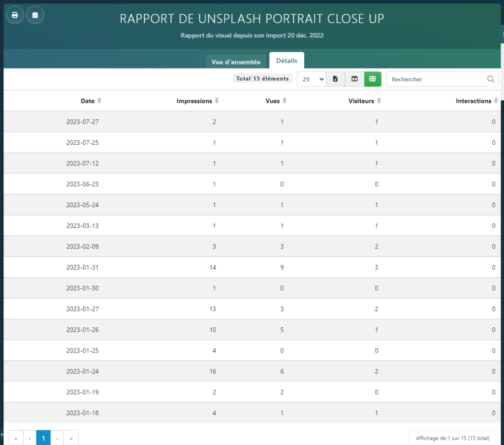Go to the first page button
The width and height of the screenshot is (504, 445).
tap(16, 438)
